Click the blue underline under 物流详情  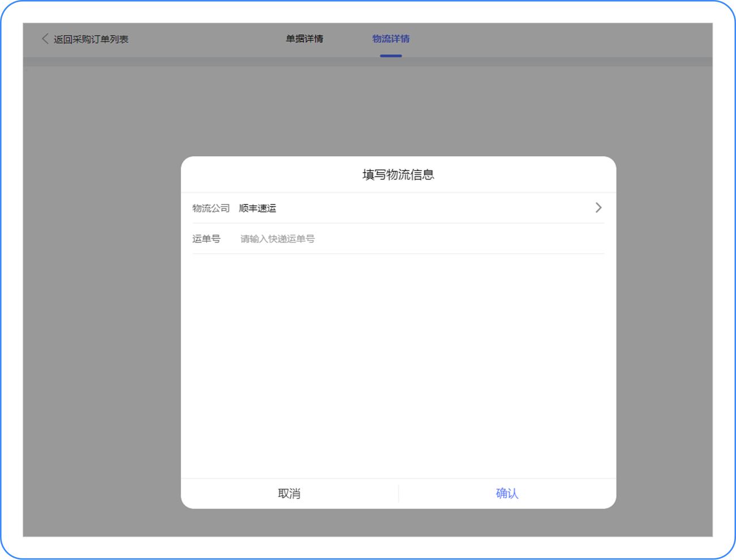tap(391, 55)
